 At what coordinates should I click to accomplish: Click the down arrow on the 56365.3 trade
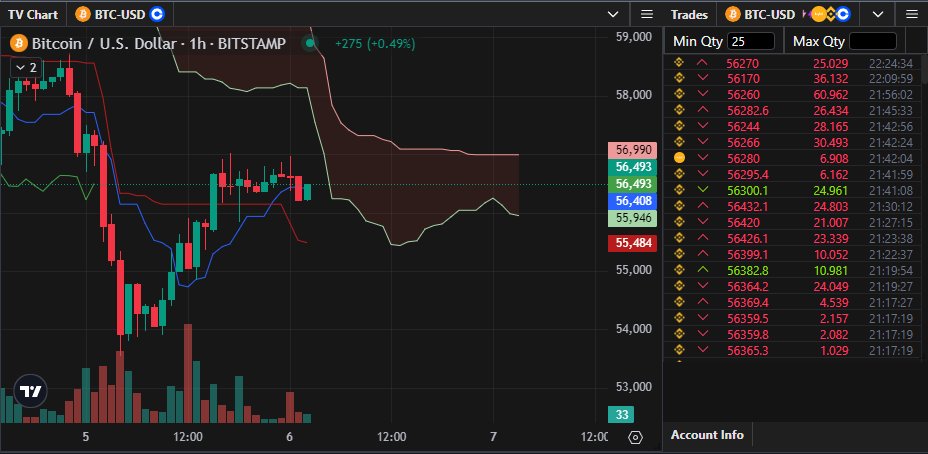coord(703,350)
